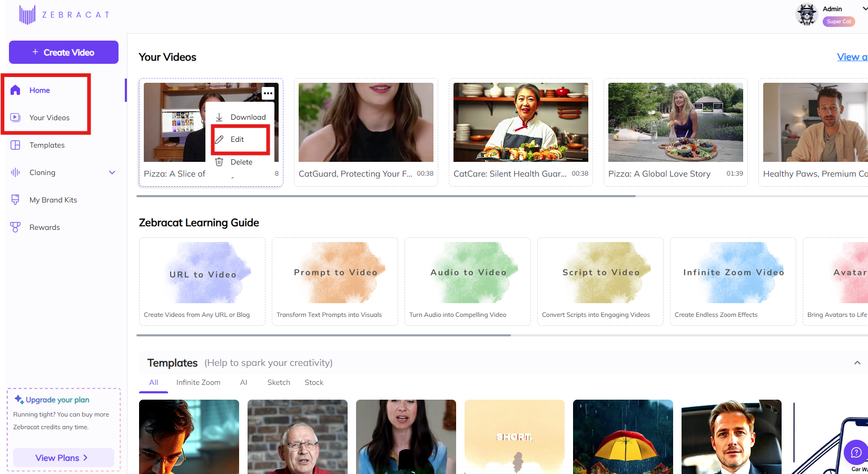Open the colorful umbrella rain template
Screen dimensions: 868x474
[x=623, y=437]
